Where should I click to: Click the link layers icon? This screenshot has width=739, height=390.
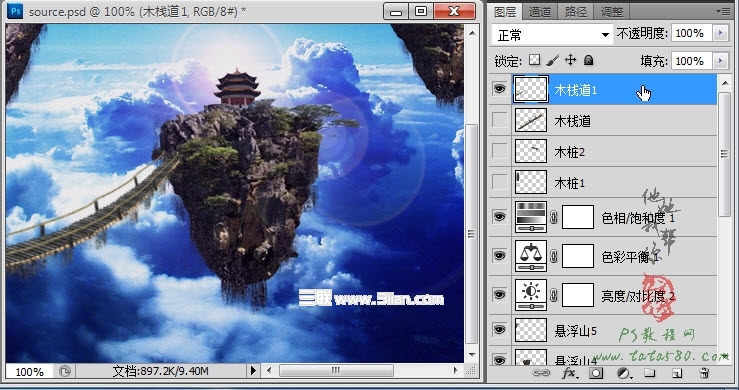(541, 373)
